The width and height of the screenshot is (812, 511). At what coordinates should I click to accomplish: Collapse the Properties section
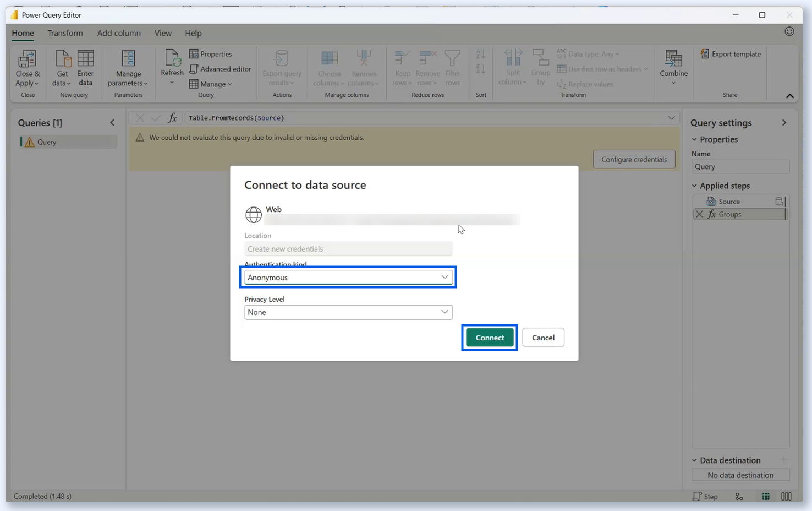tap(694, 139)
